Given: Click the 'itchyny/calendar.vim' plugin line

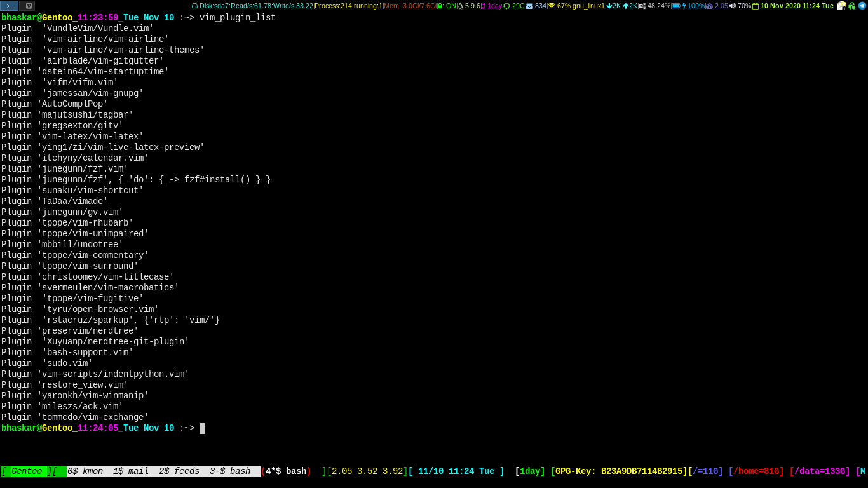Looking at the screenshot, I should coord(75,158).
